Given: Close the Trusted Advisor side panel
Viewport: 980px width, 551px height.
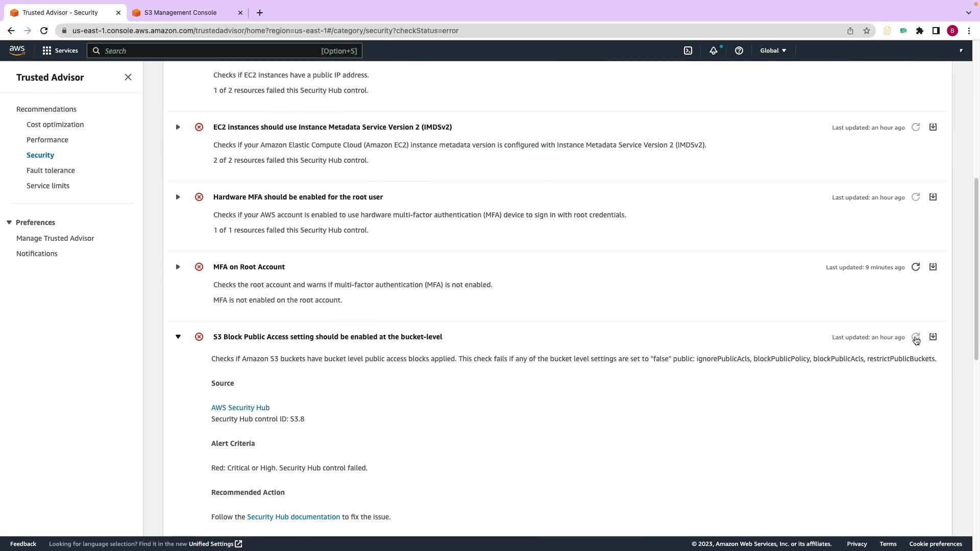Looking at the screenshot, I should coord(128,77).
